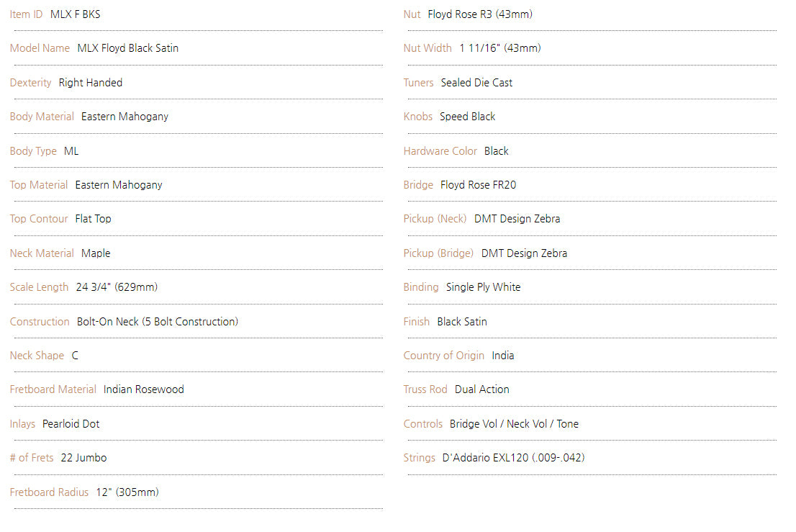
Task: Click the Country of Origin value India
Action: point(503,356)
